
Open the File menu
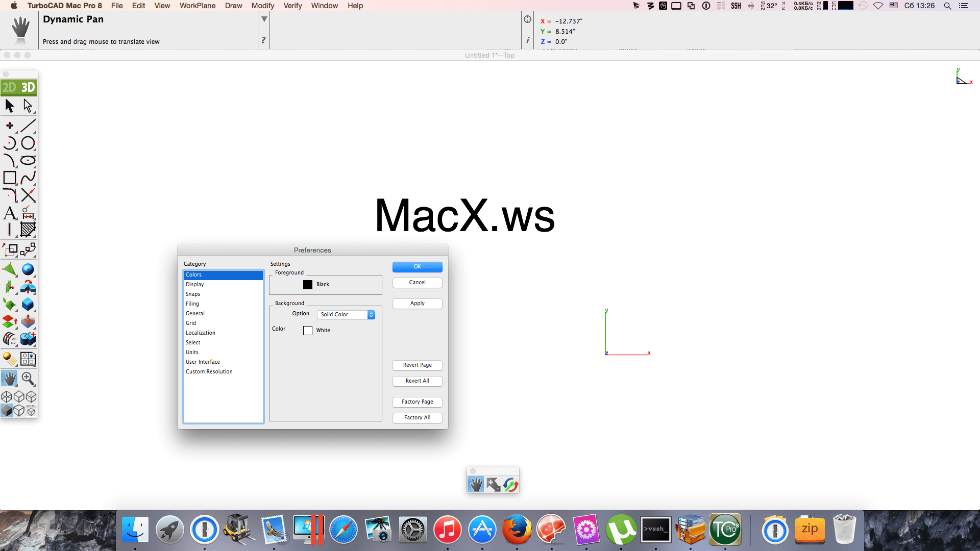coord(117,6)
